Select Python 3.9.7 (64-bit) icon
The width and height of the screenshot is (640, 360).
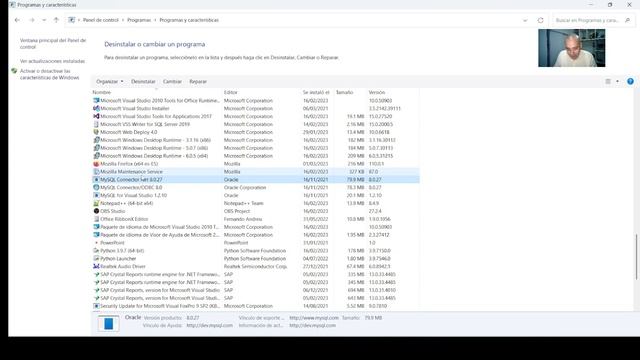[x=96, y=251]
